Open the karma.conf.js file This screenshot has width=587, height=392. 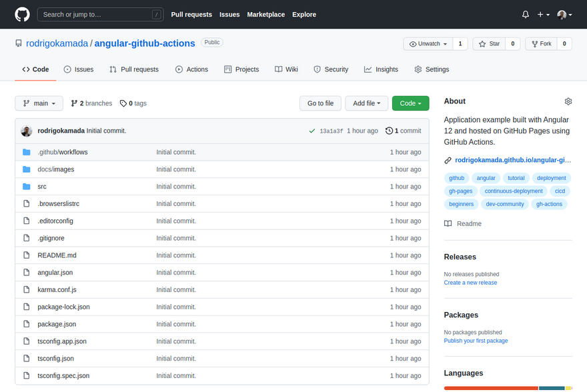(x=57, y=290)
